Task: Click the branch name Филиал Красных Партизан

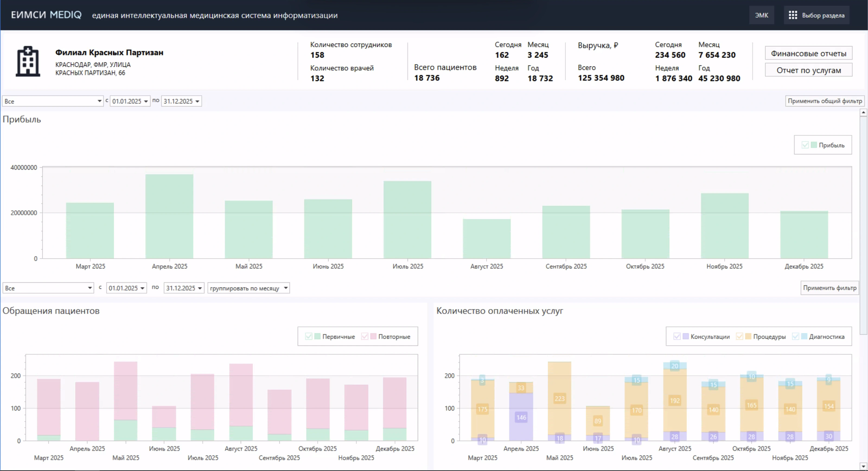Action: (x=109, y=53)
